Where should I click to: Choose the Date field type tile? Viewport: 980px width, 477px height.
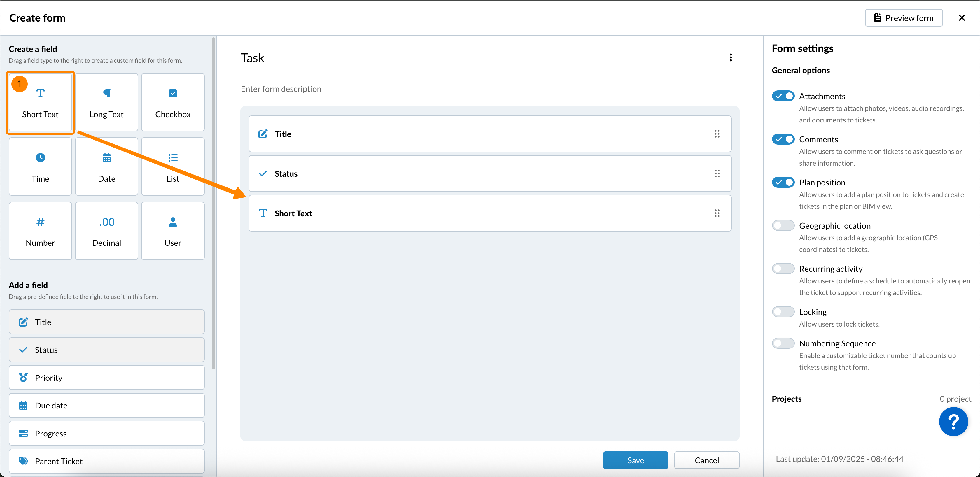pos(106,166)
